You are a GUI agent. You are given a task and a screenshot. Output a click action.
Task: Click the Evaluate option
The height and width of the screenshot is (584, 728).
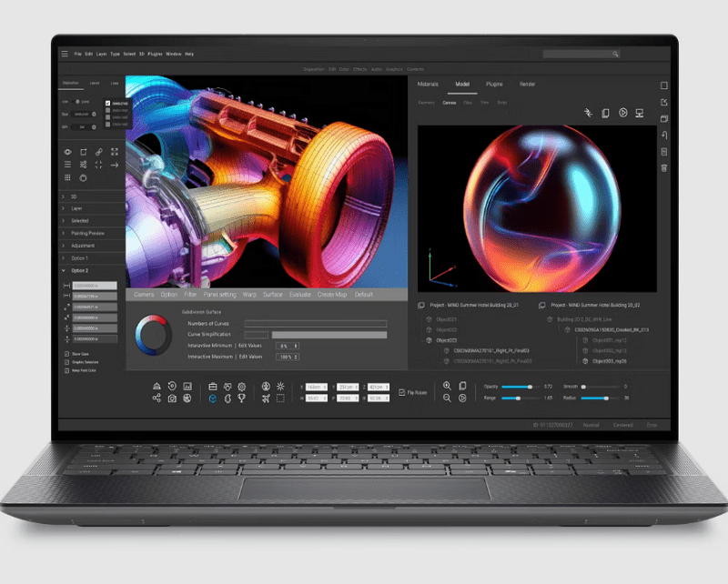[300, 295]
